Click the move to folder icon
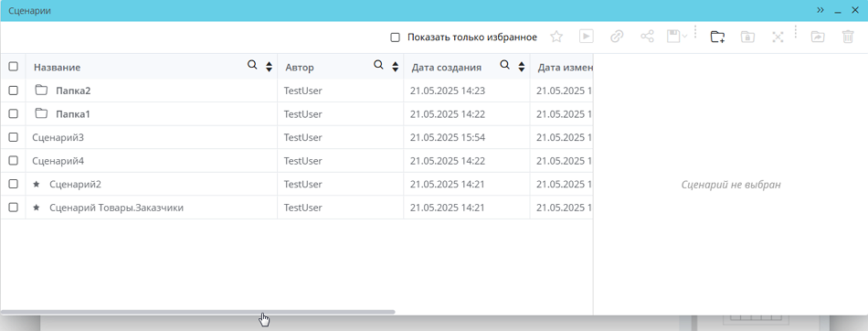Screen dimensions: 868x331 click(x=818, y=37)
